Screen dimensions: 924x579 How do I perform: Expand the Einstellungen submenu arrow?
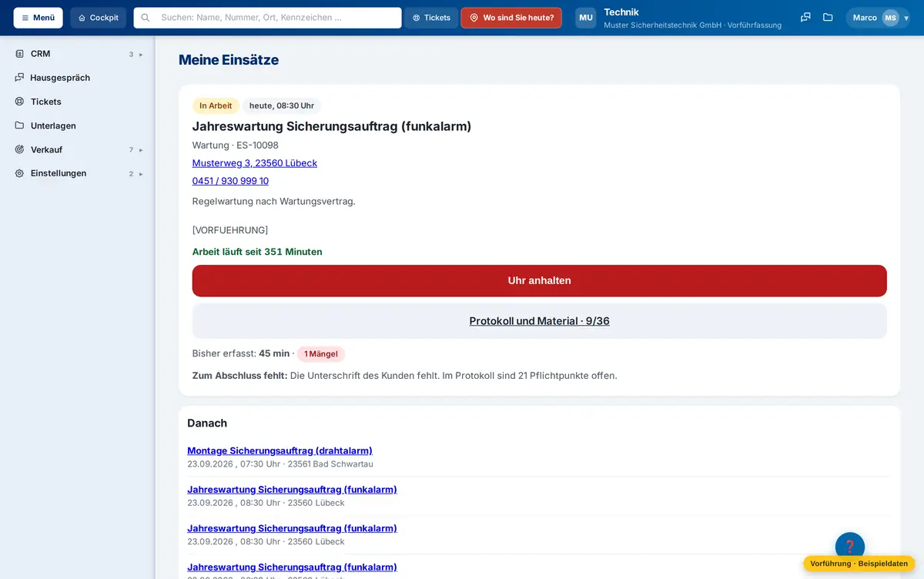point(141,174)
